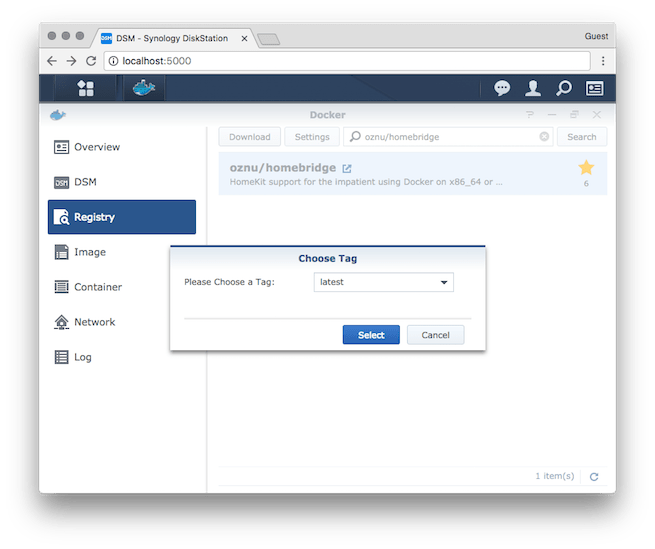Click the star rating for oznu/homebridge
Screen dimensions: 655x549
(586, 168)
